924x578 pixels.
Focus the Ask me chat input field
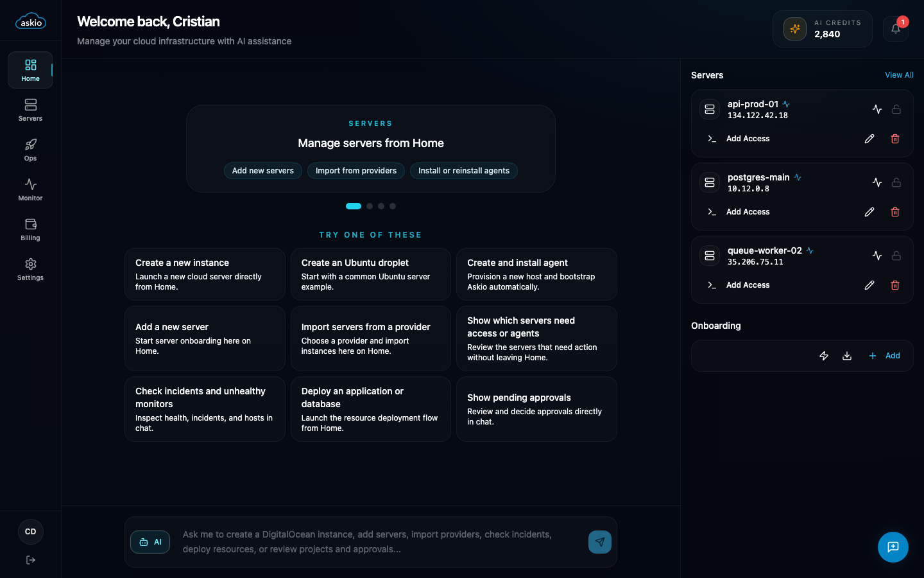(x=379, y=542)
